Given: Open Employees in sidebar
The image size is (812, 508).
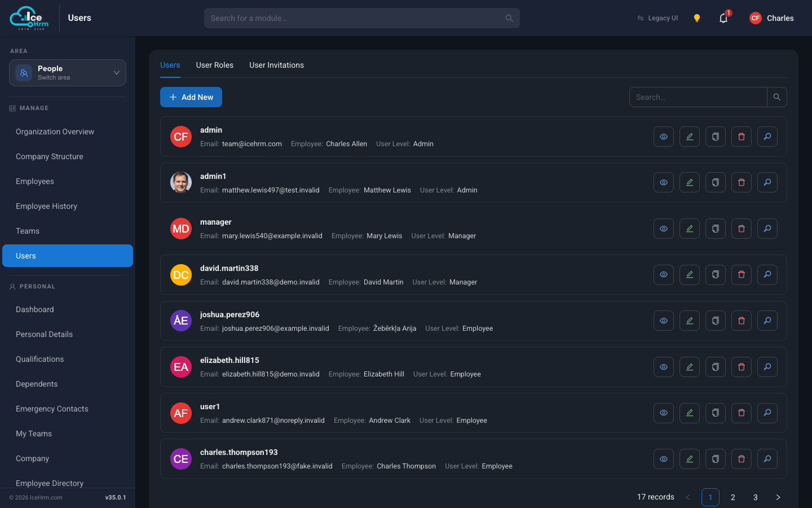Looking at the screenshot, I should [68, 181].
